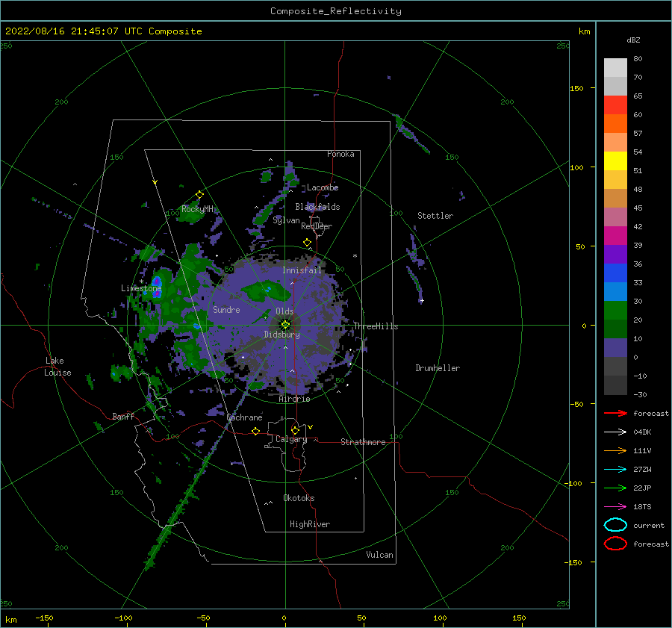Click the yellow diamond marker inside Calgary

click(295, 430)
